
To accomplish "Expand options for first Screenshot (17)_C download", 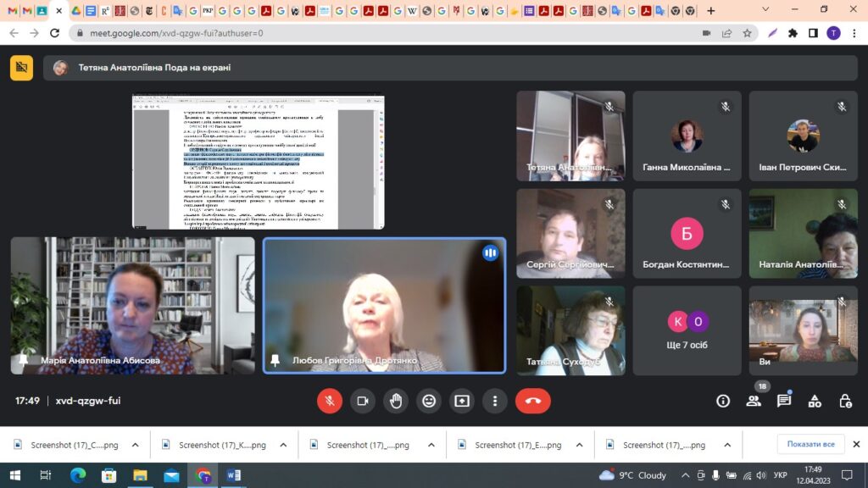I will (136, 445).
